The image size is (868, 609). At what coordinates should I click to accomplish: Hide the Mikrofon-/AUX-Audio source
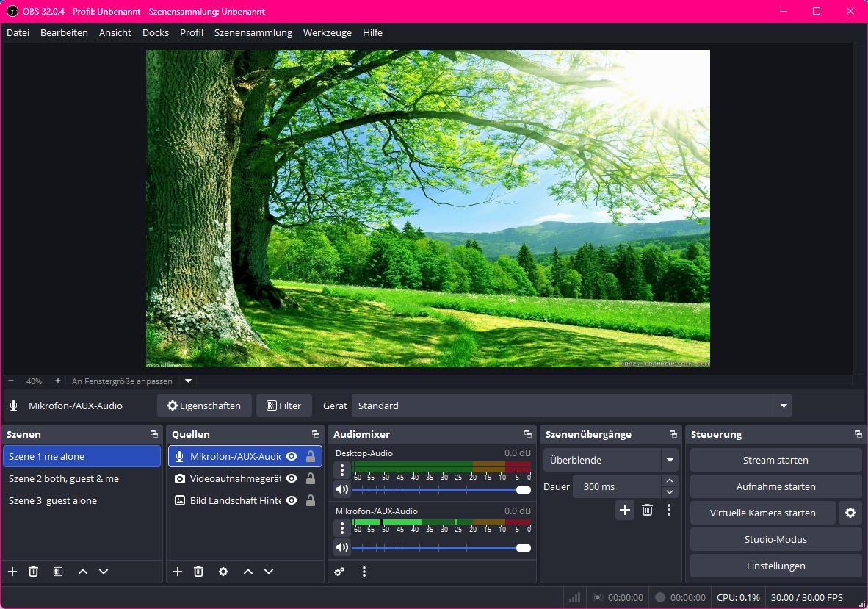[x=292, y=456]
